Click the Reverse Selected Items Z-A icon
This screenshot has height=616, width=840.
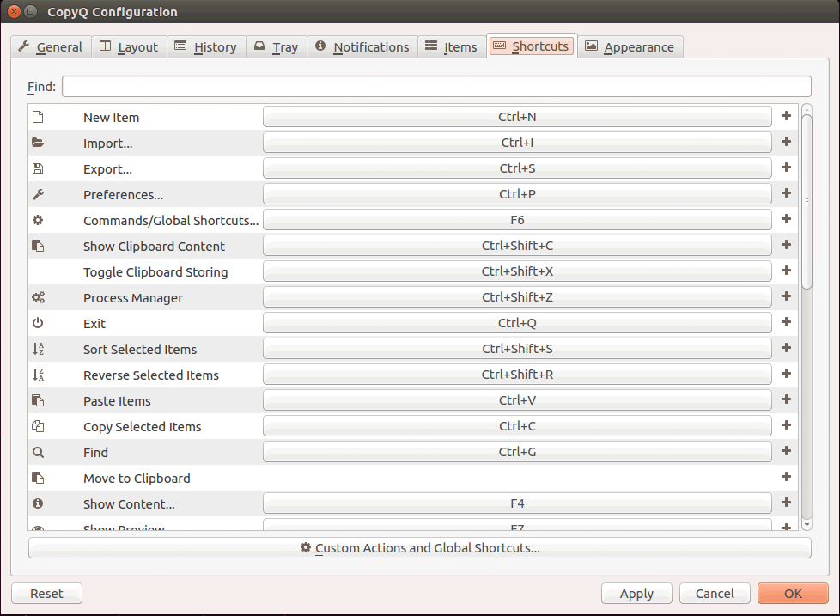pos(38,375)
